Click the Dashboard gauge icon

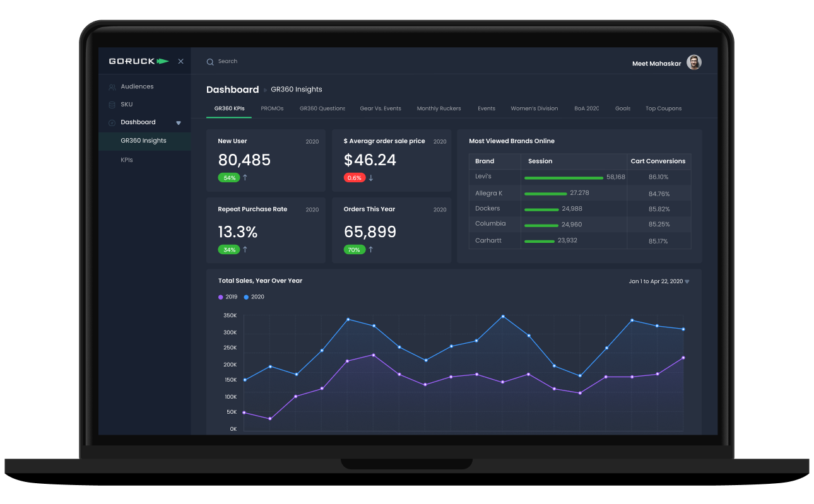(x=113, y=122)
